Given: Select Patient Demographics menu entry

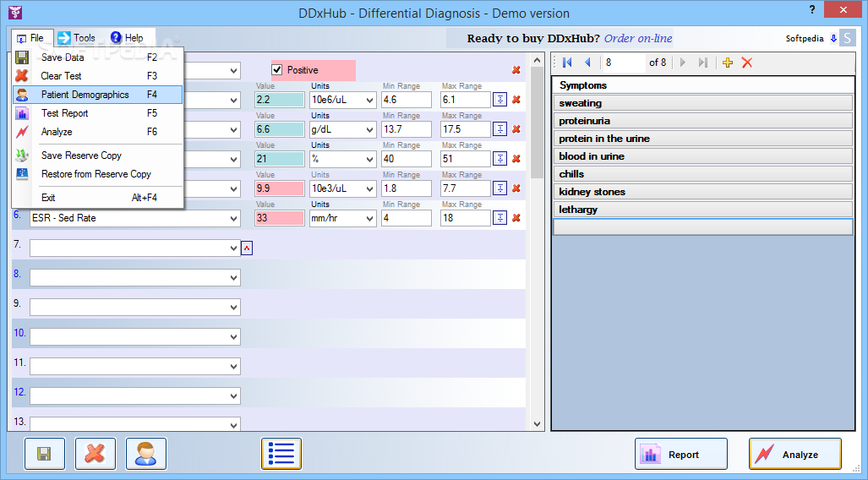Looking at the screenshot, I should pyautogui.click(x=98, y=95).
